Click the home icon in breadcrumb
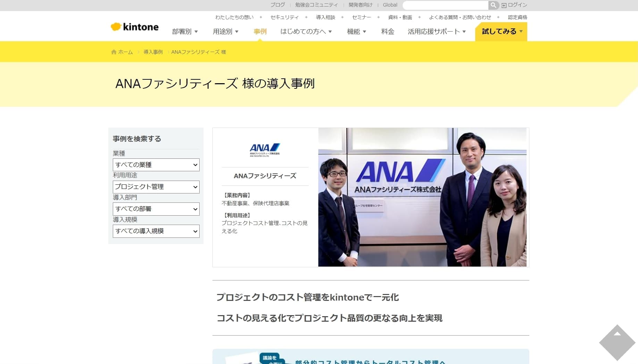 [114, 52]
